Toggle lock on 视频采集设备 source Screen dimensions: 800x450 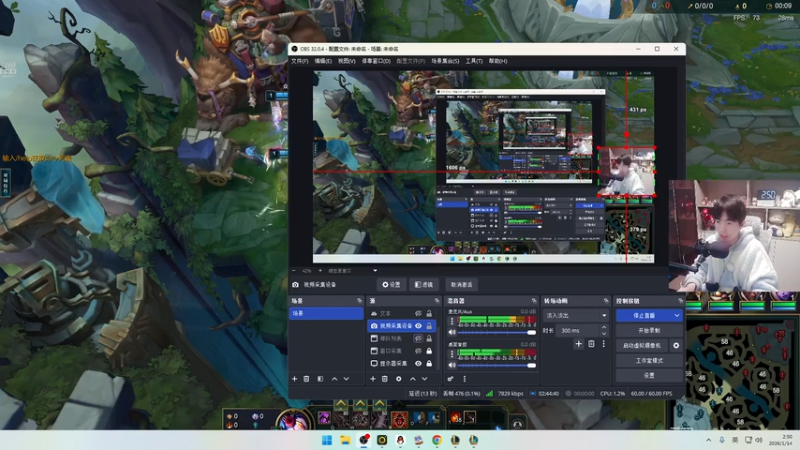click(429, 326)
